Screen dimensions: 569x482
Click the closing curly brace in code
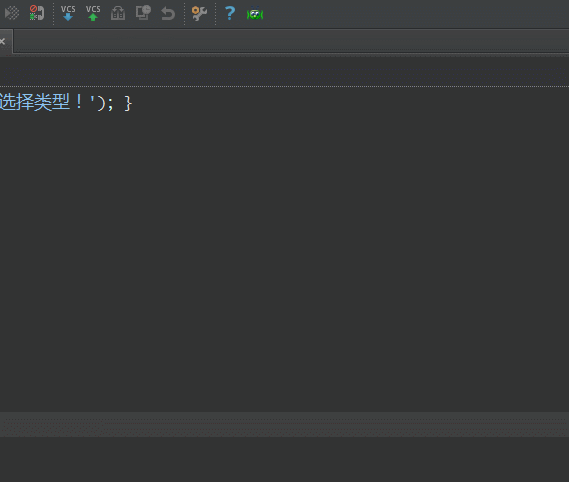(128, 103)
